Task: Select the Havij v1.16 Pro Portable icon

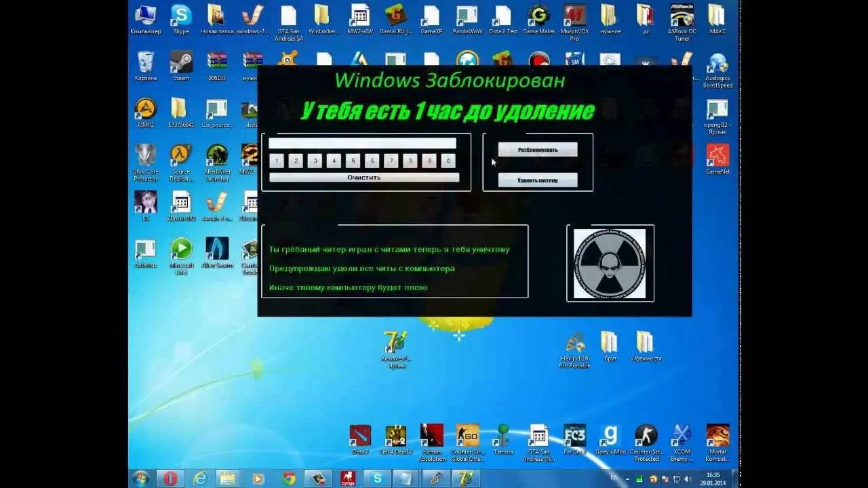Action: (x=574, y=350)
